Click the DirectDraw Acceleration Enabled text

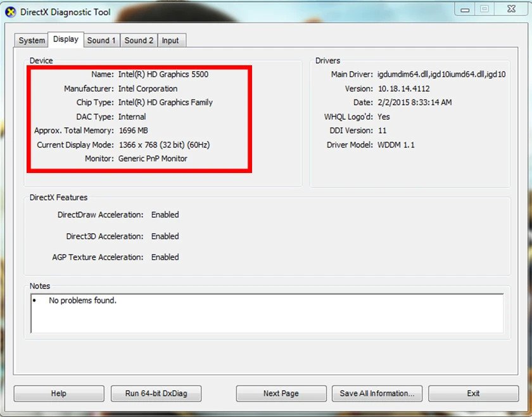(165, 215)
